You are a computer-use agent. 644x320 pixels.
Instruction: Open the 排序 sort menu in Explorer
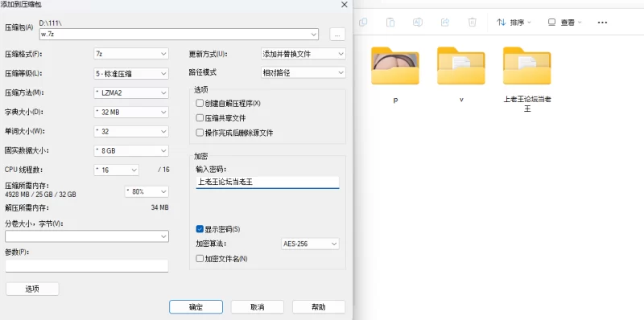(x=514, y=23)
